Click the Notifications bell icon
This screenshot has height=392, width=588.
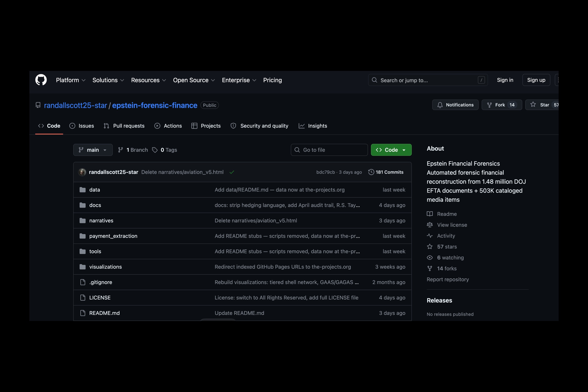[x=440, y=105]
